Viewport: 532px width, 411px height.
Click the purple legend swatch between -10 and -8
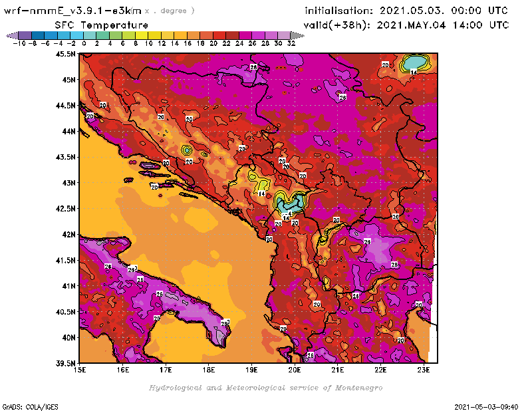[25, 35]
